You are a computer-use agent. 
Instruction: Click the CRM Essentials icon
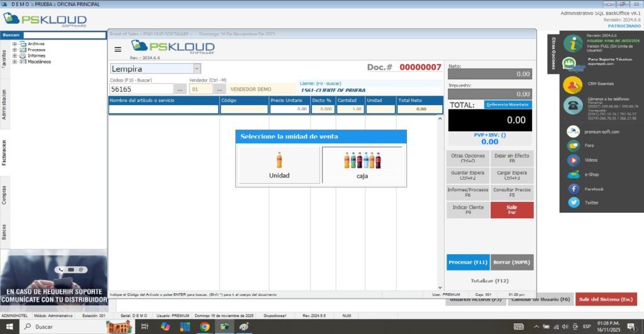[x=572, y=84]
